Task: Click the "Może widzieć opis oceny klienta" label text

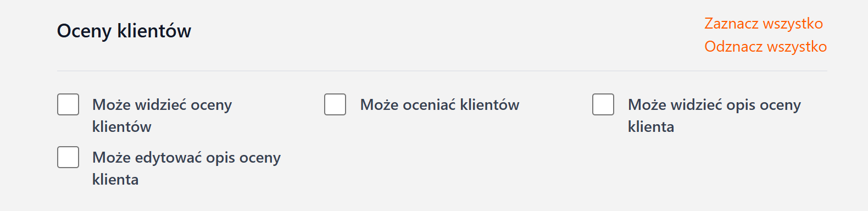Action: pos(714,115)
